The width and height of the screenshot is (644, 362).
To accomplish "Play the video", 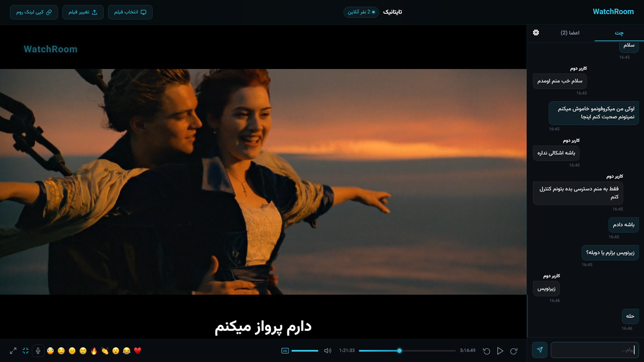I will click(x=500, y=350).
